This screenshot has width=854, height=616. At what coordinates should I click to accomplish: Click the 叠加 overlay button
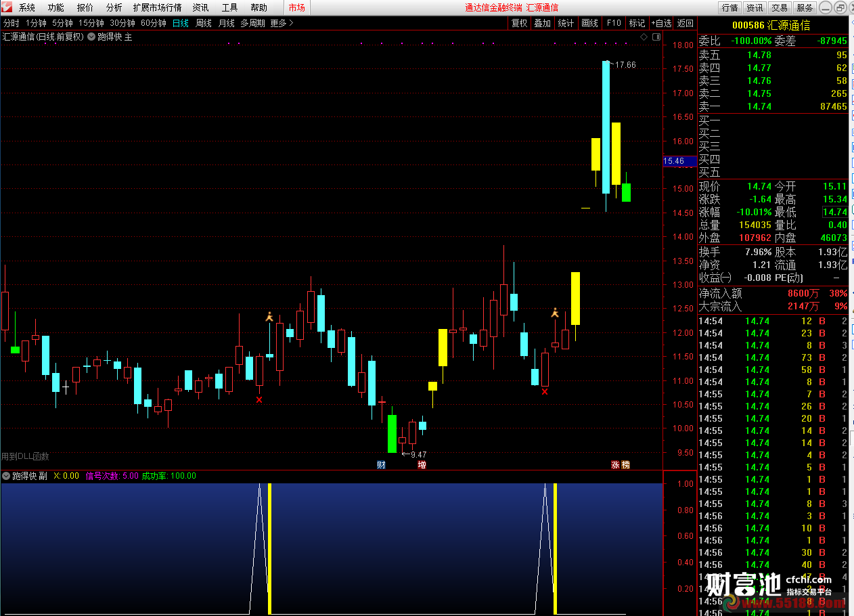pos(542,23)
